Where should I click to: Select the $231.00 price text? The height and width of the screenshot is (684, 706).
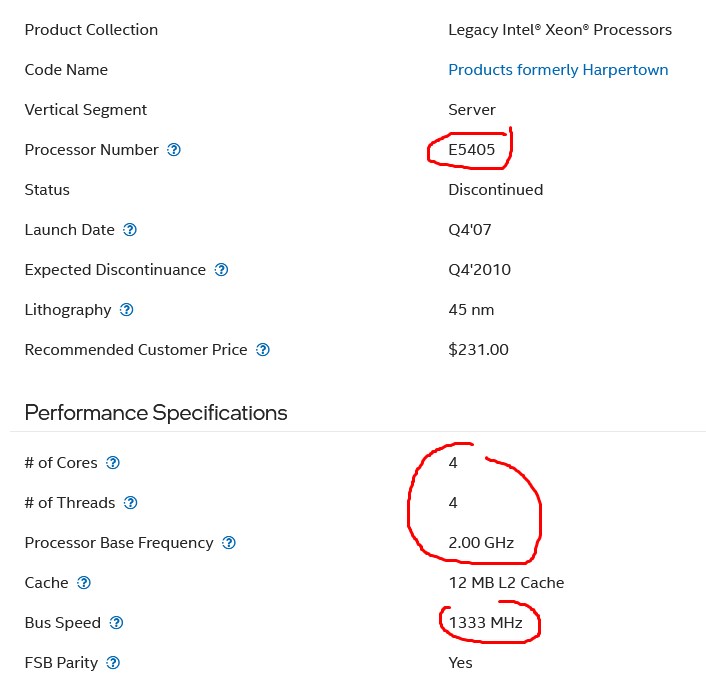point(478,350)
